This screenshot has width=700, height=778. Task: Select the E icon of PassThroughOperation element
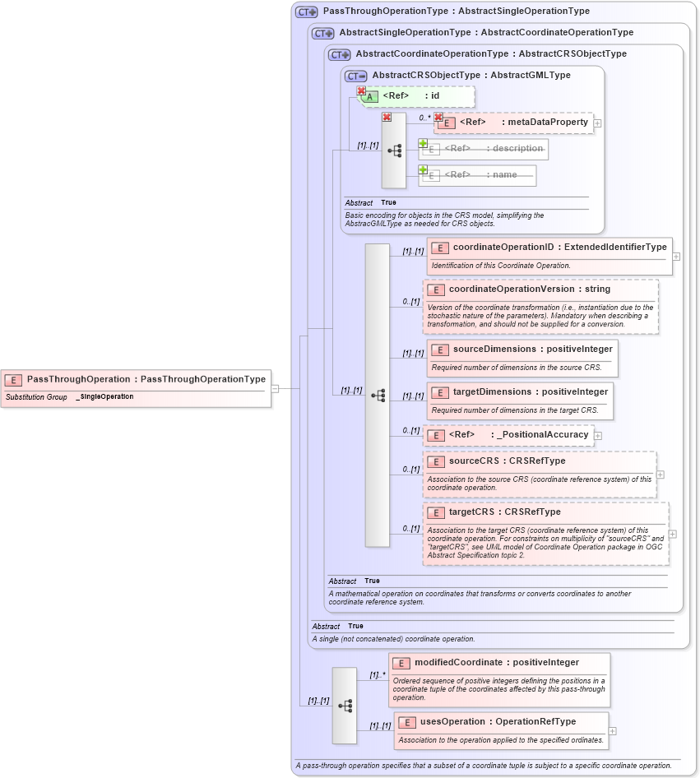click(x=12, y=379)
